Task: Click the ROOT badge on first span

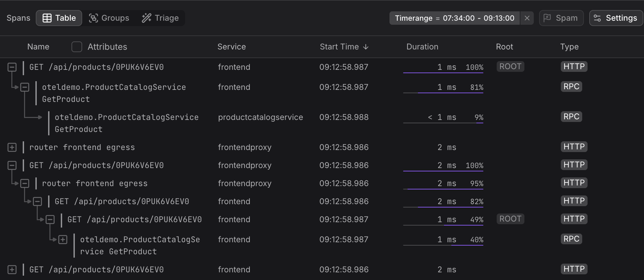Action: [x=510, y=66]
